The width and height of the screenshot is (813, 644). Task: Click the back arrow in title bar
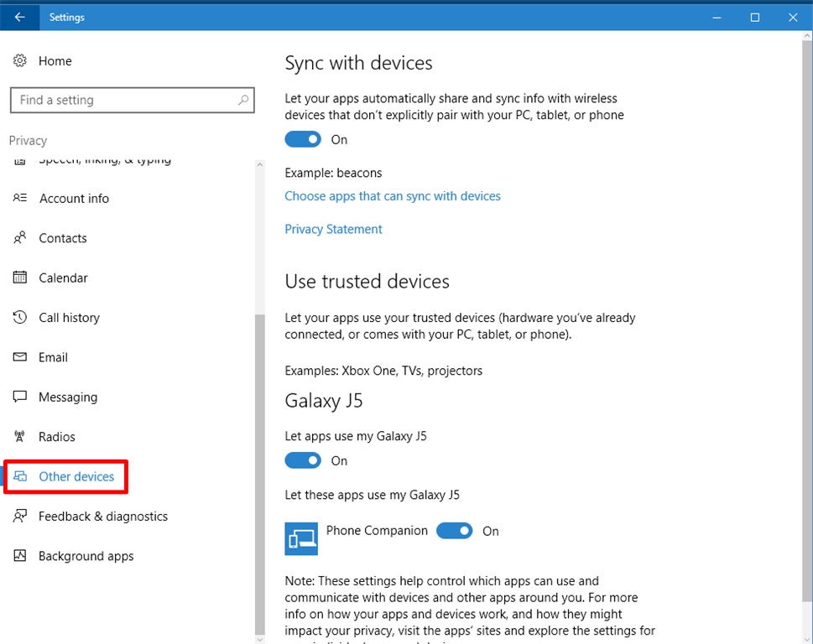tap(19, 17)
